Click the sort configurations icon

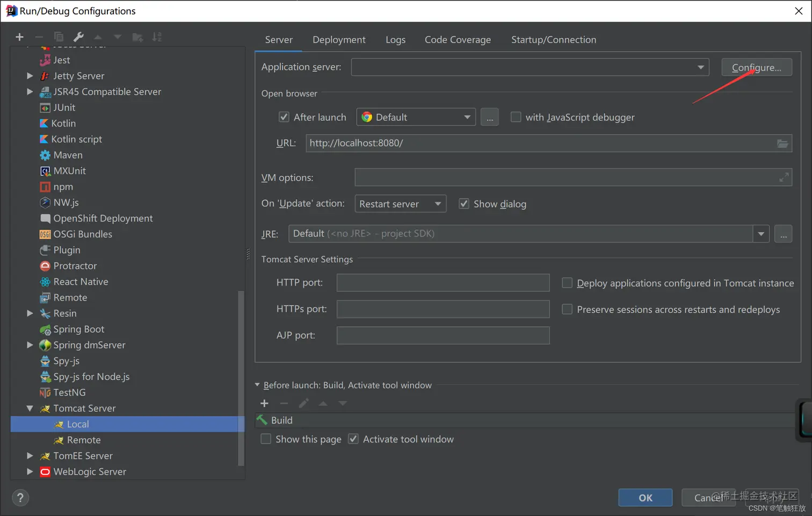click(157, 37)
